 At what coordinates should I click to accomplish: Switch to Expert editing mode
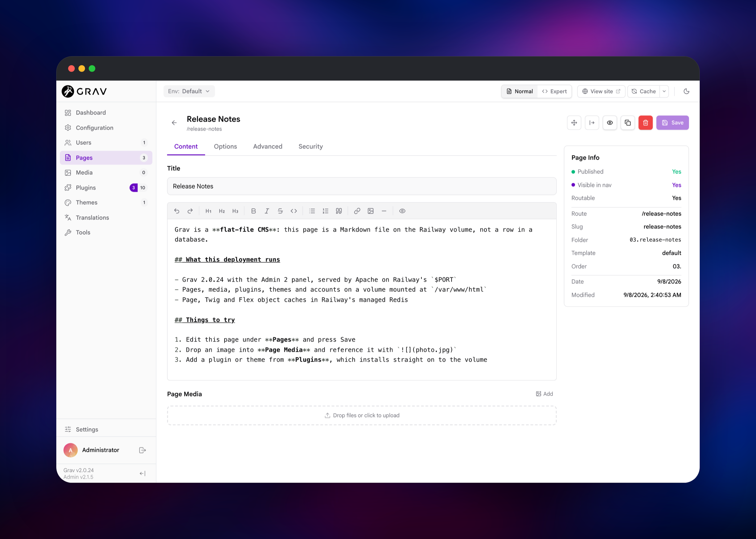(554, 91)
